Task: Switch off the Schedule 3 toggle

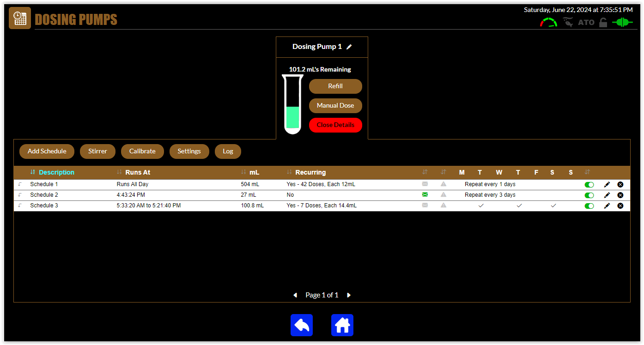Action: click(x=589, y=206)
